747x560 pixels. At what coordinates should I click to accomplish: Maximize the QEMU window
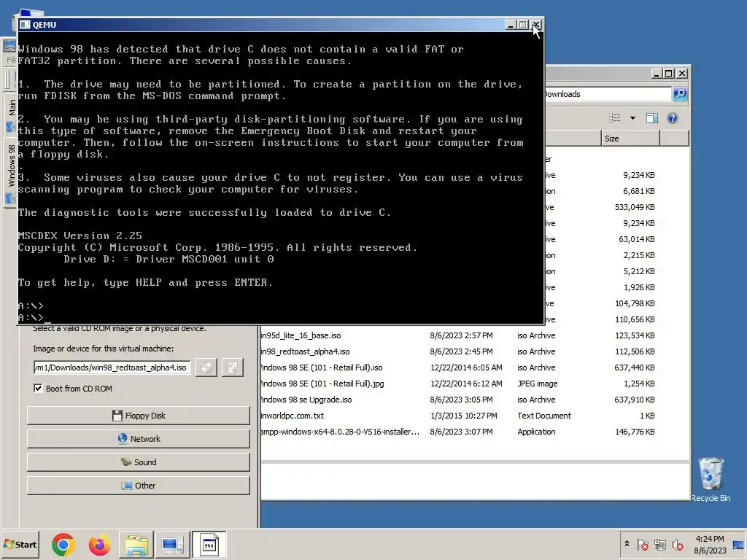pos(523,25)
